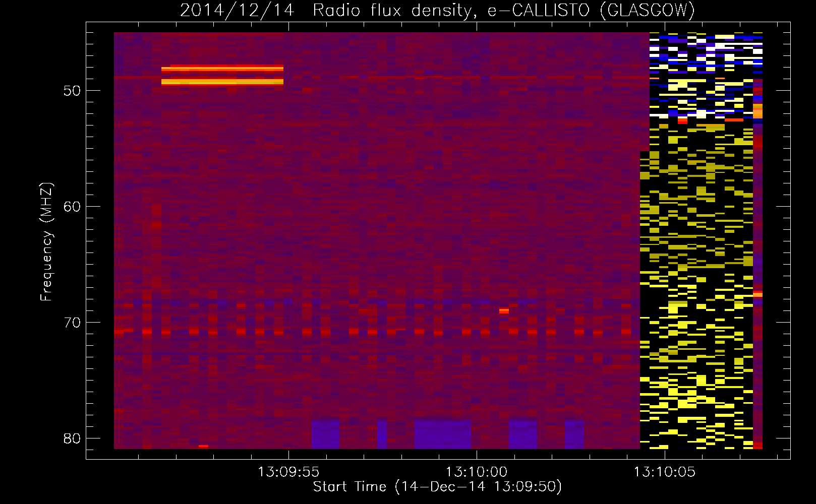816x504 pixels.
Task: Click the 'Frequency (MHZ)' axis label
Action: [46, 242]
